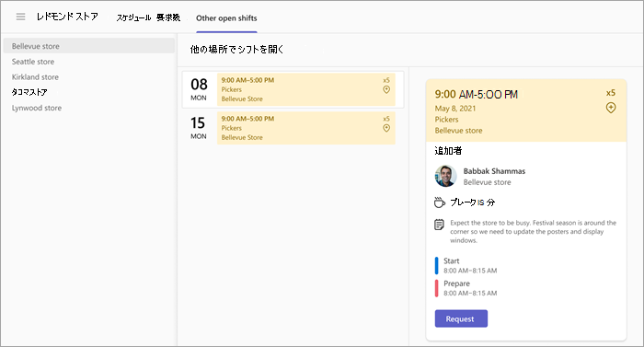Click the 08 MON date label

(x=199, y=89)
